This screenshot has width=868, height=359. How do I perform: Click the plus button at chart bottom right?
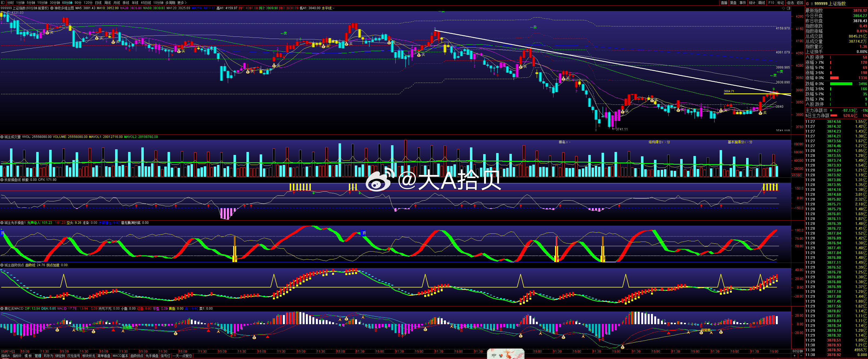point(794,356)
